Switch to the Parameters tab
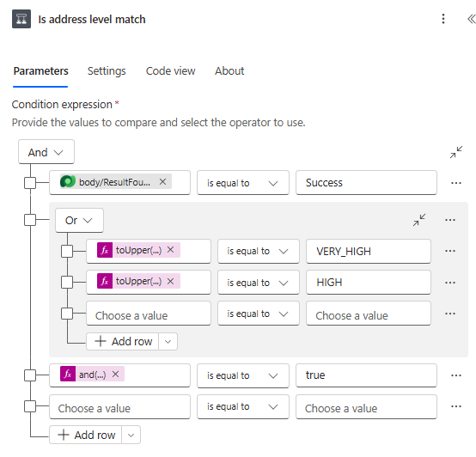Image resolution: width=476 pixels, height=457 pixels. click(x=40, y=71)
